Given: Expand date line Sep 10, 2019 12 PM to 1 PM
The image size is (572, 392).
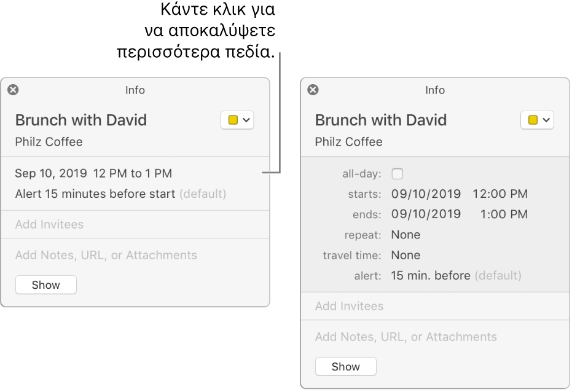Looking at the screenshot, I should pos(93,173).
